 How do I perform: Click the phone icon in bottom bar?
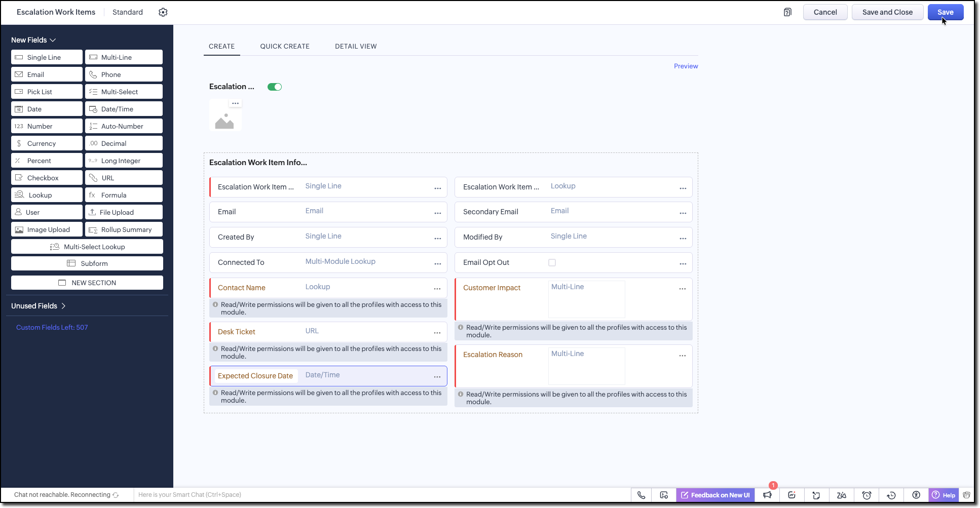click(x=641, y=495)
